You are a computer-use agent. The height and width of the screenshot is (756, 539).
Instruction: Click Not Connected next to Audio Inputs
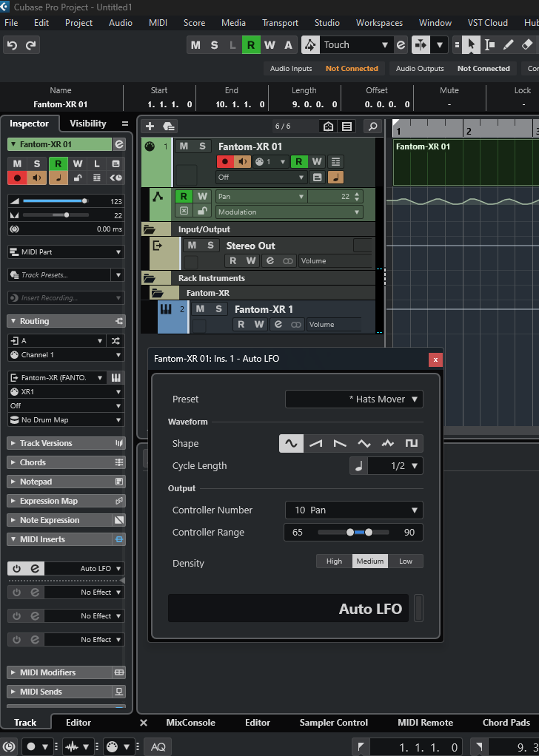[352, 69]
